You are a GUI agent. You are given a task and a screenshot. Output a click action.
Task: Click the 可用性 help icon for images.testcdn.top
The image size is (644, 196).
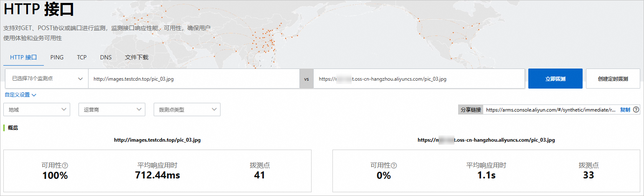coord(65,165)
